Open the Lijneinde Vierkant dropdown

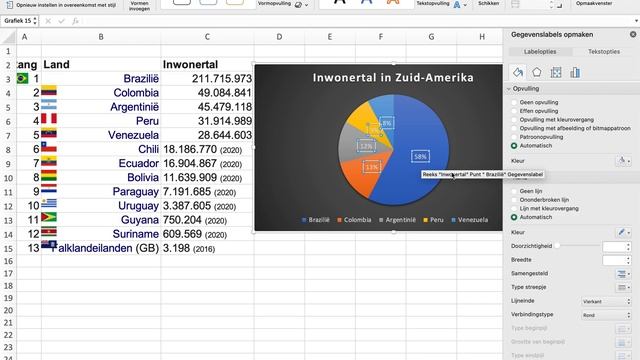point(606,302)
